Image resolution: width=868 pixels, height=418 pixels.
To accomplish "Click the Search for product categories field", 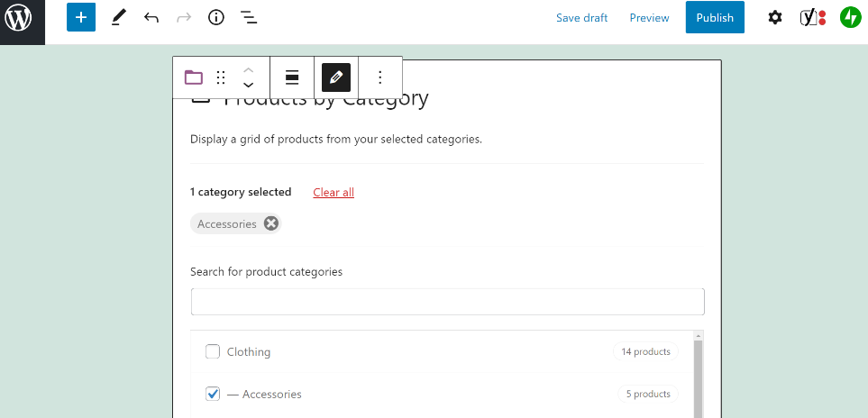I will click(x=447, y=302).
